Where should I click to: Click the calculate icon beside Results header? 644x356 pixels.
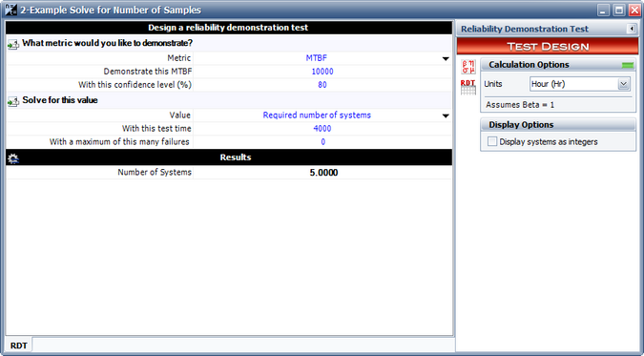[x=13, y=157]
